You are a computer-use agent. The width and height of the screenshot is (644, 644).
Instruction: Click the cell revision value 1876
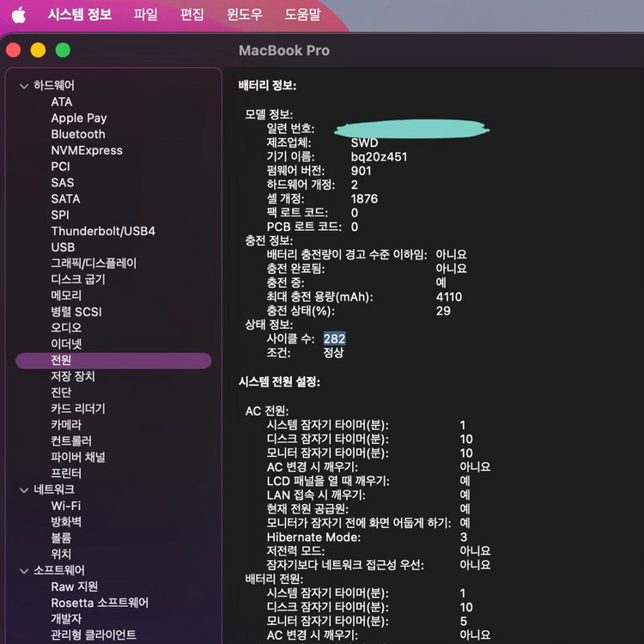364,199
